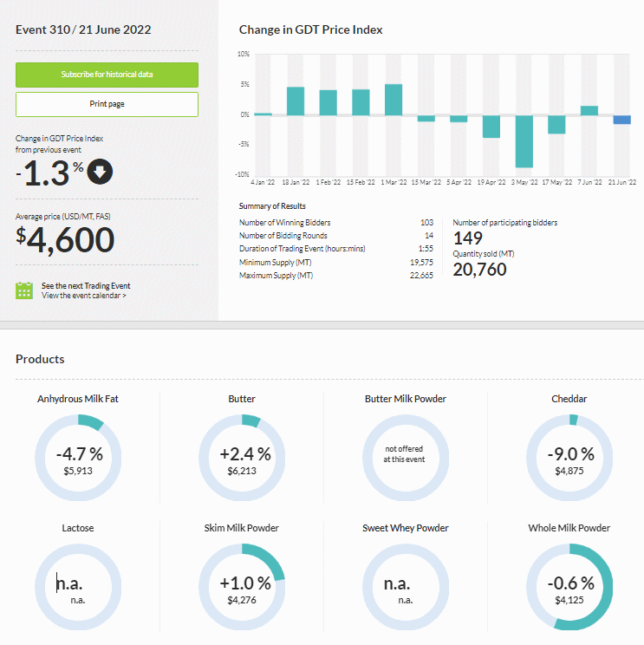This screenshot has width=644, height=645.
Task: Open the green event calendar icon
Action: pyautogui.click(x=24, y=290)
